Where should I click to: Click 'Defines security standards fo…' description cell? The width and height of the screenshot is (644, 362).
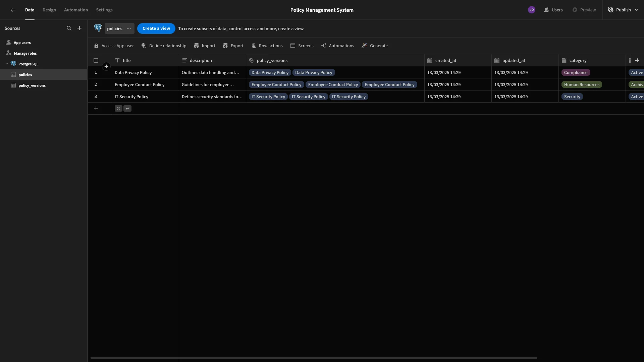pyautogui.click(x=212, y=97)
